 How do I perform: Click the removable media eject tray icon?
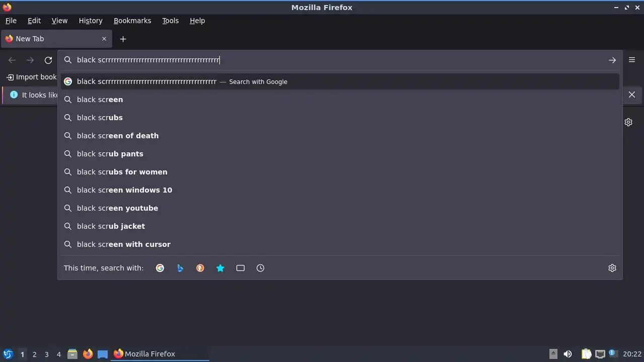[553, 354]
